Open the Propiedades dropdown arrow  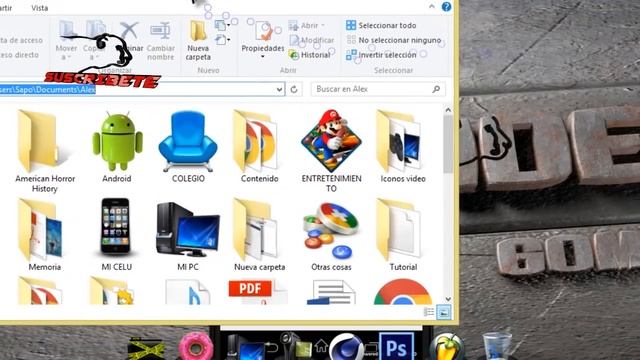click(262, 56)
